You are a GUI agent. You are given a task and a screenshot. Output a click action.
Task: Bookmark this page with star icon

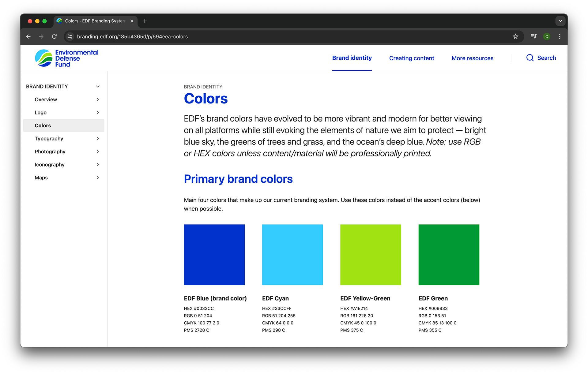click(x=515, y=36)
